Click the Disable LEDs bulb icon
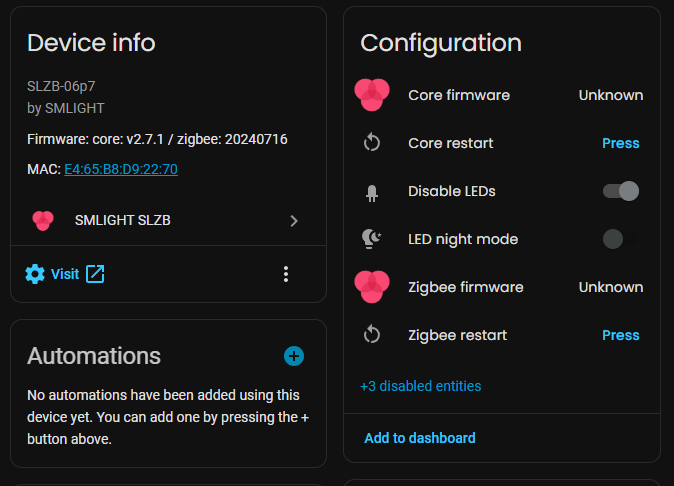Viewport: 674px width, 486px height. point(372,192)
